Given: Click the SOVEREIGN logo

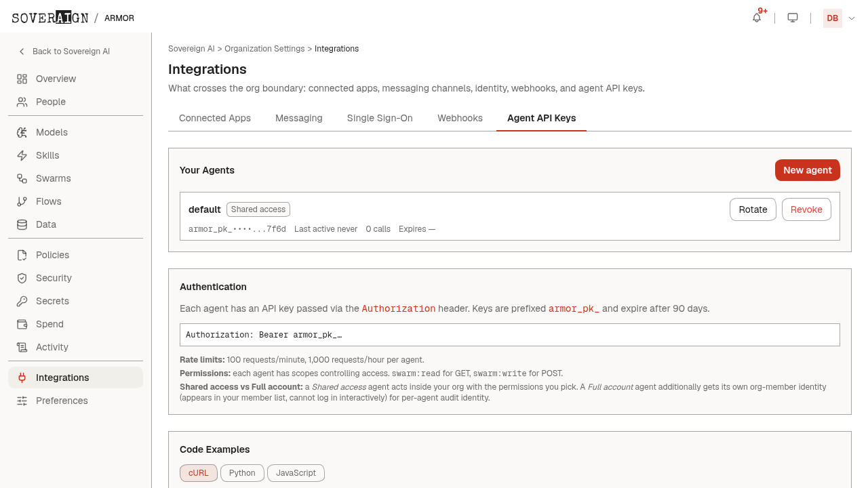Looking at the screenshot, I should pos(50,18).
